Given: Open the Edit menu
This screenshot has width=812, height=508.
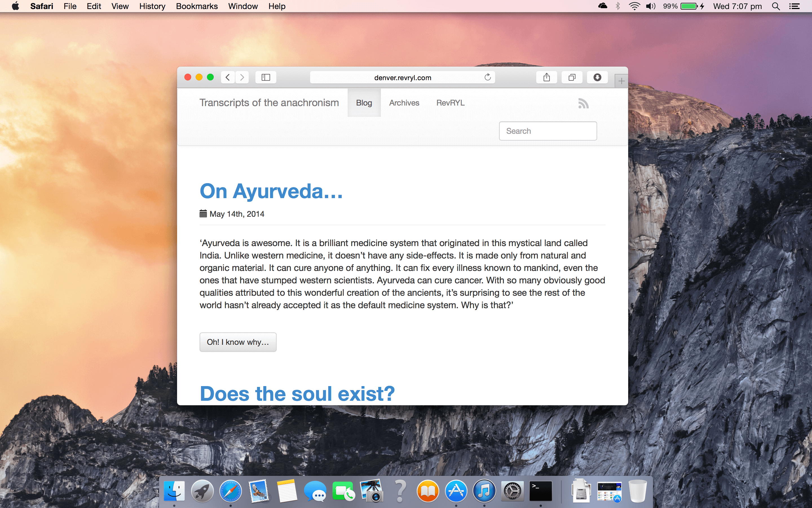Looking at the screenshot, I should point(94,6).
